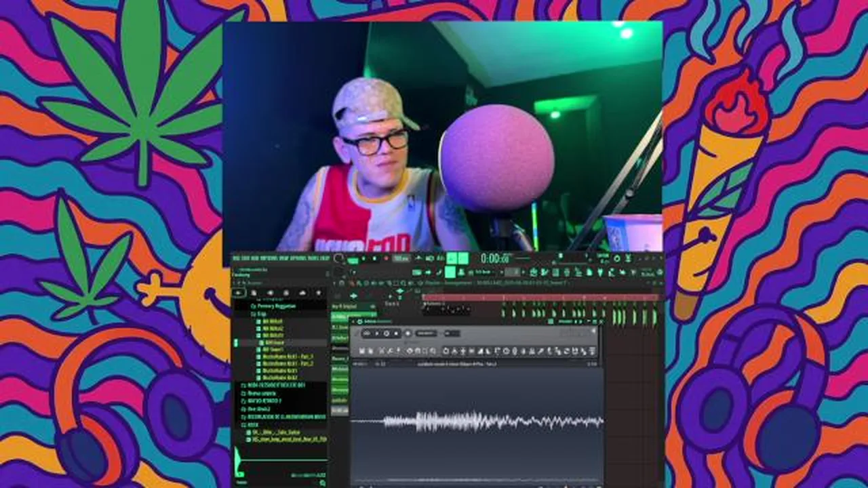868x488 pixels.
Task: Click the FL Studio play button
Action: coord(363,258)
